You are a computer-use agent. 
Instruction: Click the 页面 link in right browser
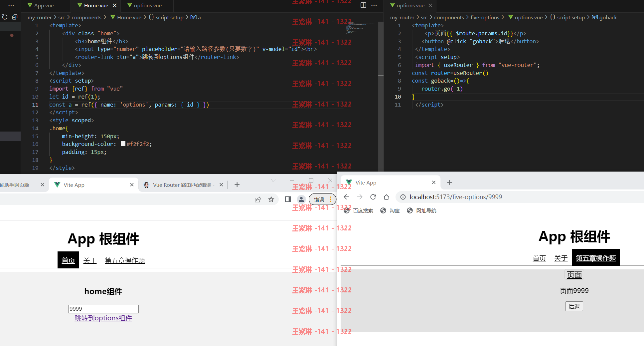[x=574, y=275]
